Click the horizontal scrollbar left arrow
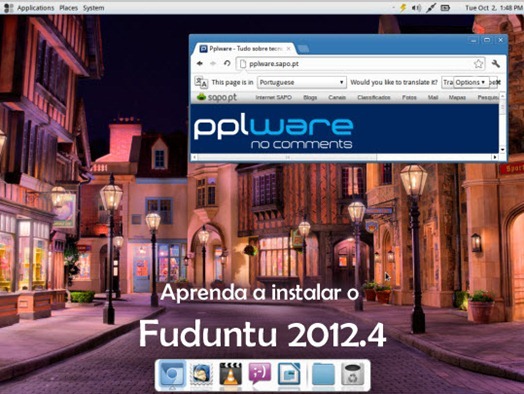524x394 pixels. coord(194,157)
